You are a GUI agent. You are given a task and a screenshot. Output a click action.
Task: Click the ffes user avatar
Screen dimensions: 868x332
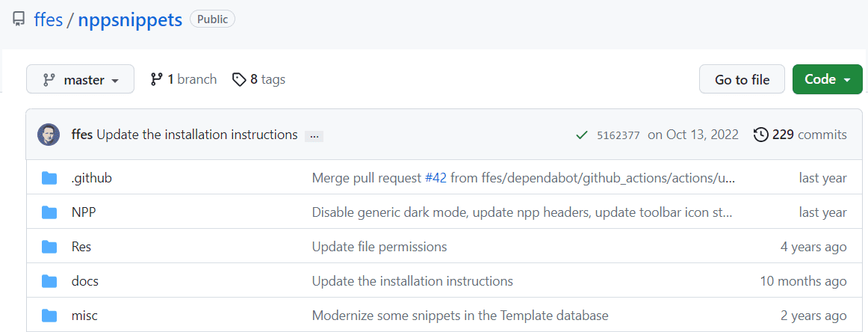(49, 135)
